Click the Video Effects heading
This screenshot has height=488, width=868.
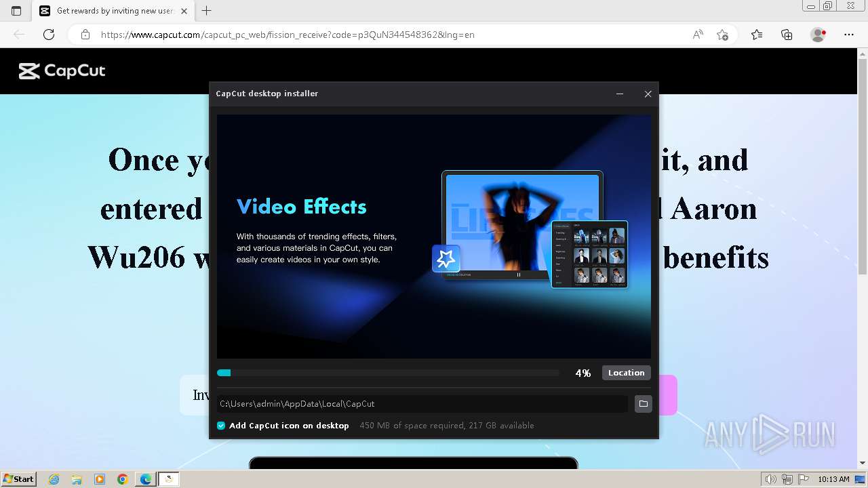click(x=301, y=207)
